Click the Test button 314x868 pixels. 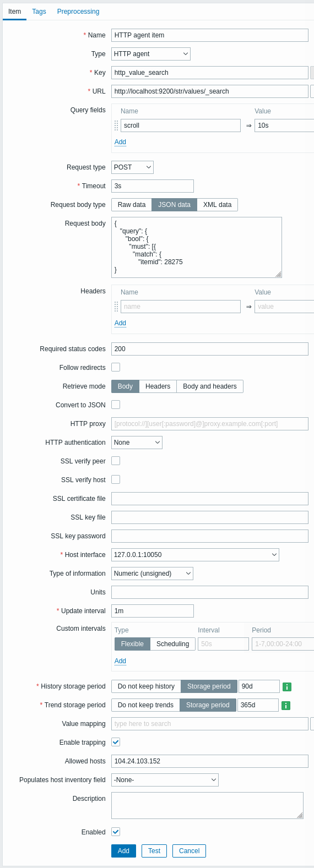tap(154, 851)
